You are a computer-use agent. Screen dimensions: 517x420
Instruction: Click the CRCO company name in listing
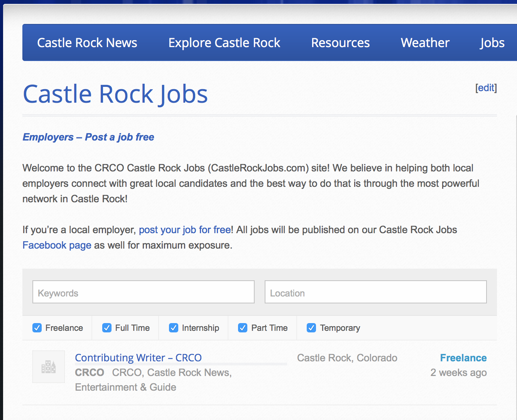point(90,373)
